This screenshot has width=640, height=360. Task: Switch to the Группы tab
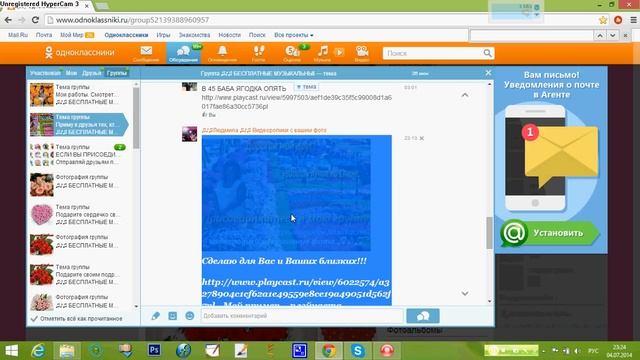point(117,73)
